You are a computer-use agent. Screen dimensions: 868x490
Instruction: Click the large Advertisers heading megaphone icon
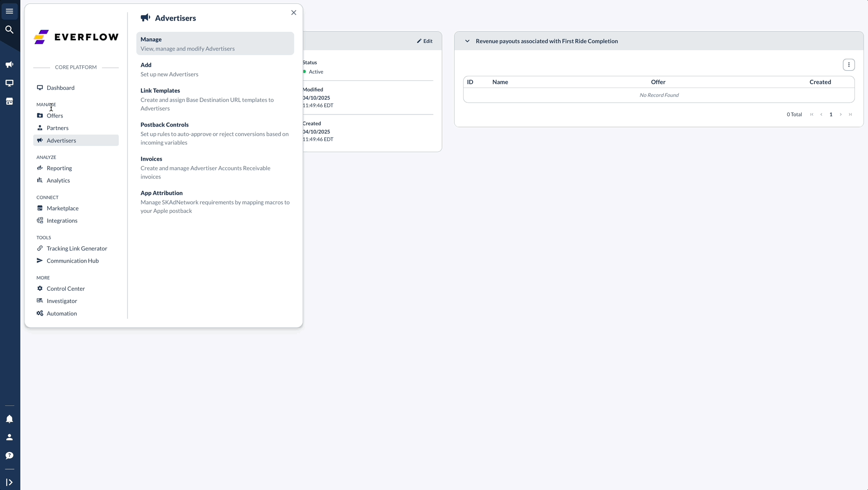click(x=146, y=18)
